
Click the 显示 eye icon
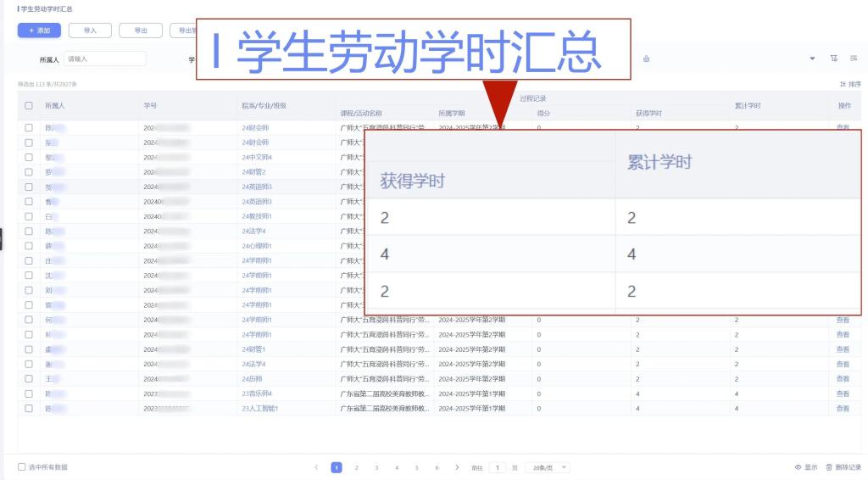pyautogui.click(x=805, y=467)
